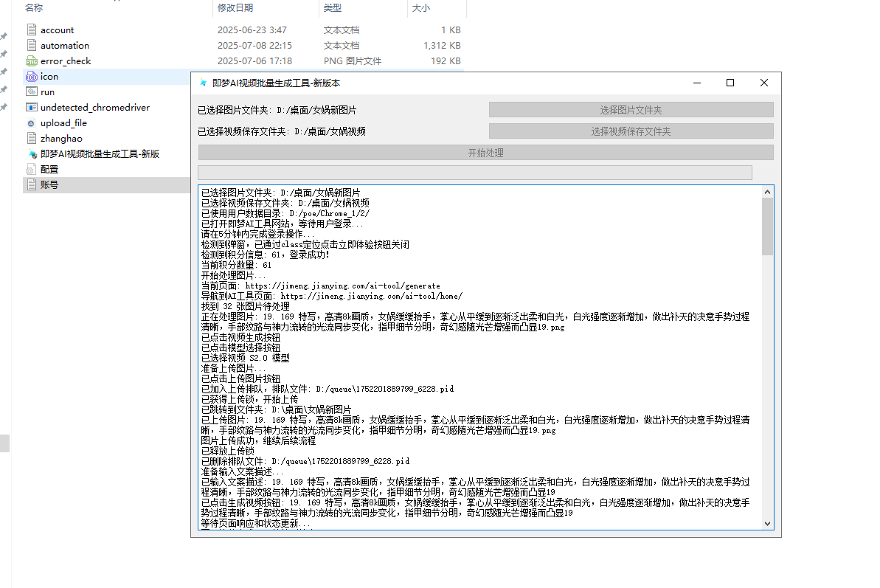Image resolution: width=880 pixels, height=588 pixels.
Task: Click the log scrollbar down arrow
Action: point(767,524)
